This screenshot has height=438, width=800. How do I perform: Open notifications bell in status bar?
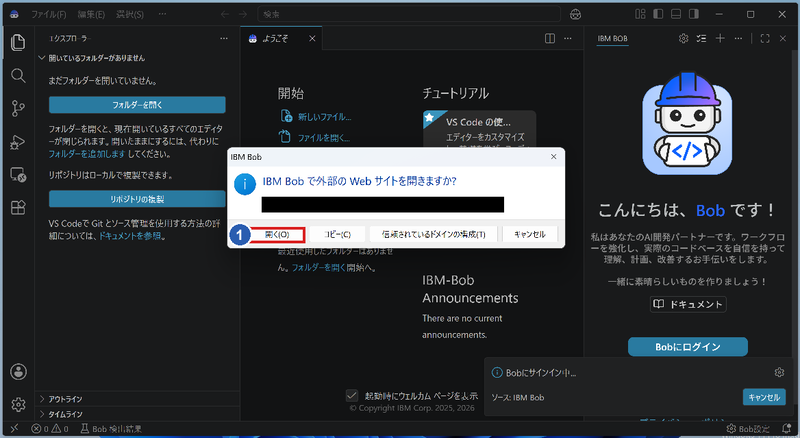pyautogui.click(x=786, y=428)
